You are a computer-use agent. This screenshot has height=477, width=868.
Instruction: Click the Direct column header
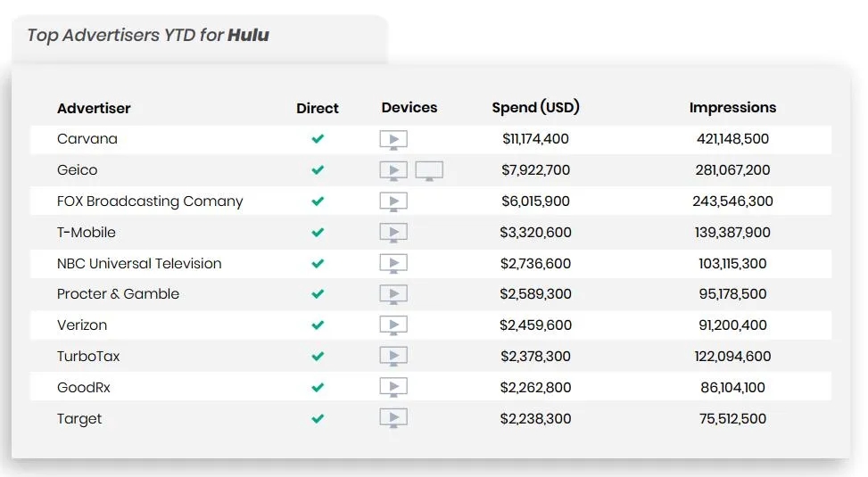pyautogui.click(x=318, y=109)
